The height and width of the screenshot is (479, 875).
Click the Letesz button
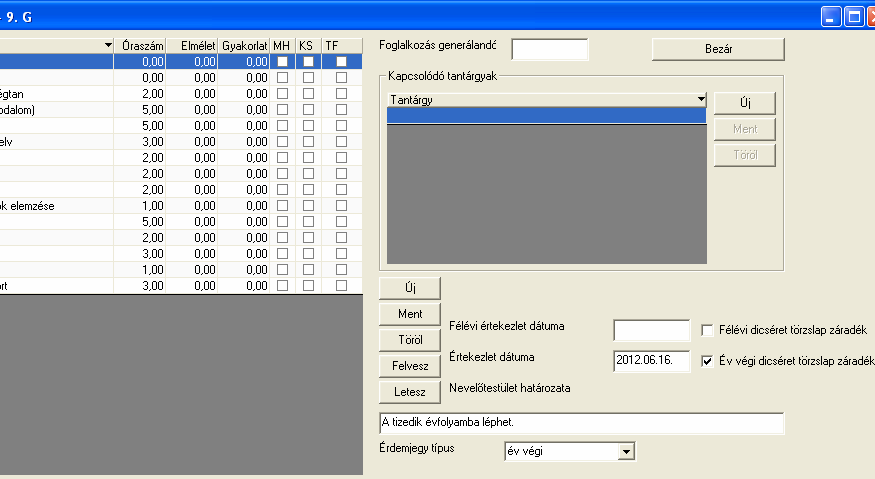pos(410,392)
